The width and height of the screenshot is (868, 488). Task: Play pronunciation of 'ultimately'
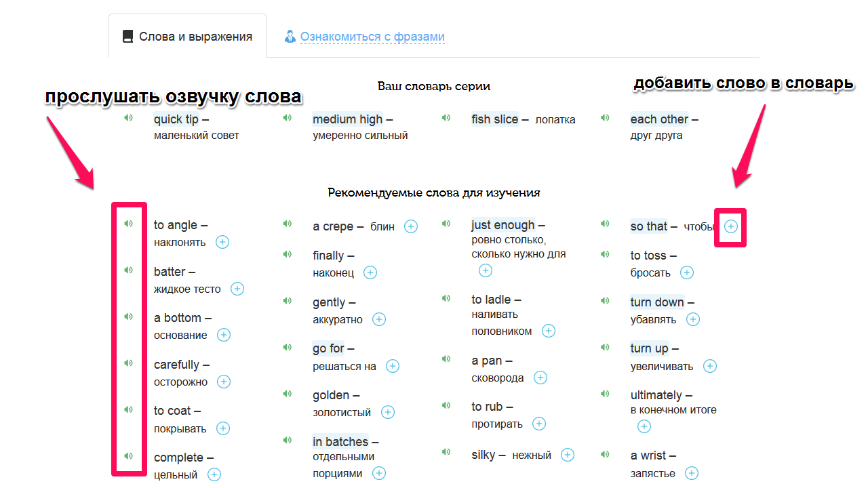[605, 394]
